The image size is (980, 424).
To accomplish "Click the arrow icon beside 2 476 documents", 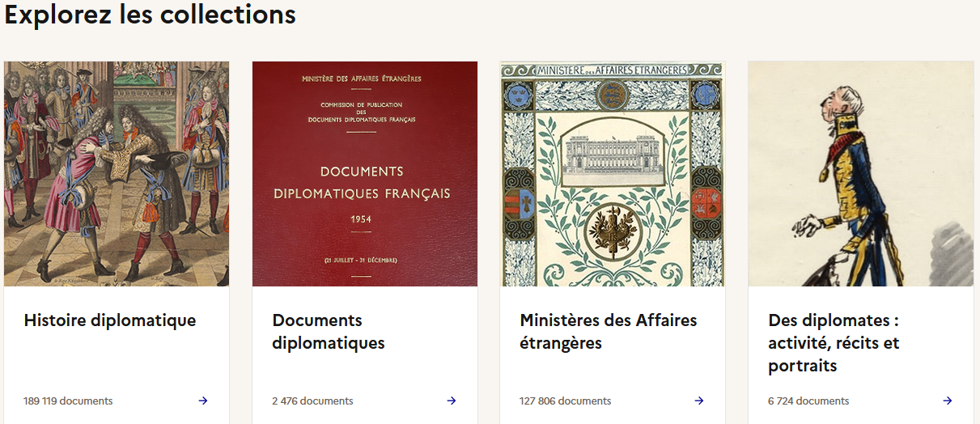I will click(452, 401).
